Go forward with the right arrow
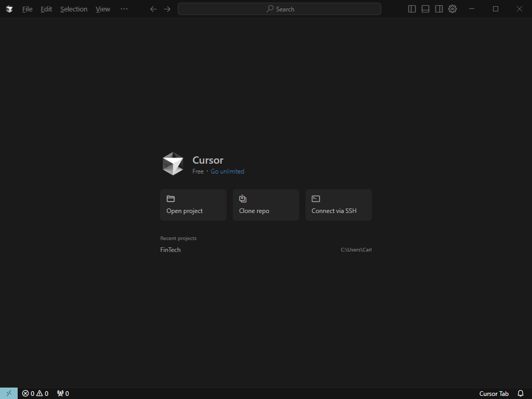This screenshot has width=532, height=399. tap(167, 9)
